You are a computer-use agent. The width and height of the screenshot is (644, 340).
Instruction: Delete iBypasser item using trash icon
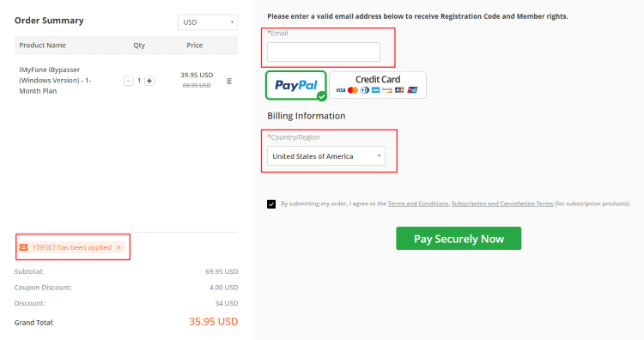click(x=229, y=81)
